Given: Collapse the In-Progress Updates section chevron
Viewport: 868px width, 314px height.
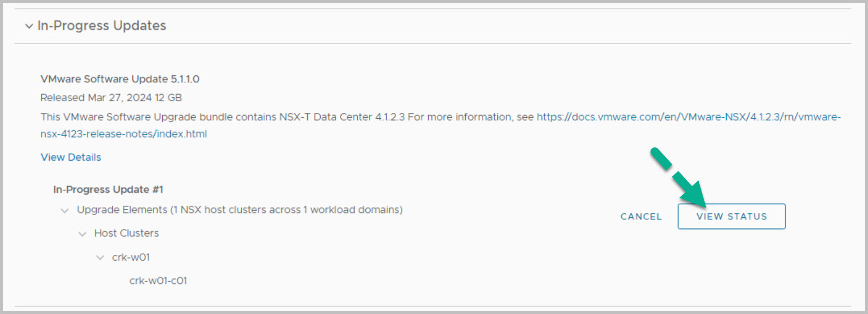Looking at the screenshot, I should click(x=29, y=26).
